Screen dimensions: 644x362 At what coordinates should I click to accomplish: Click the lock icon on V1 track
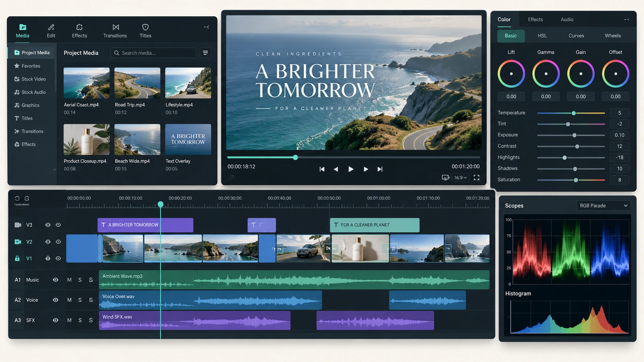coord(17,258)
